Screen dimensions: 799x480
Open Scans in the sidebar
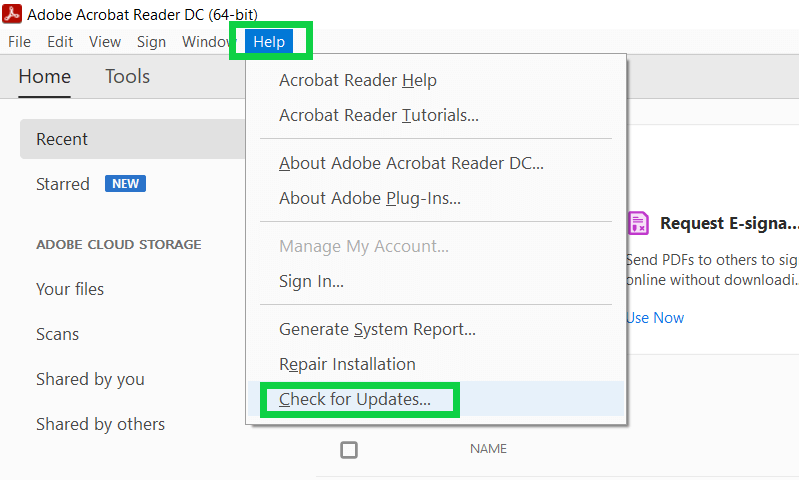[x=58, y=334]
